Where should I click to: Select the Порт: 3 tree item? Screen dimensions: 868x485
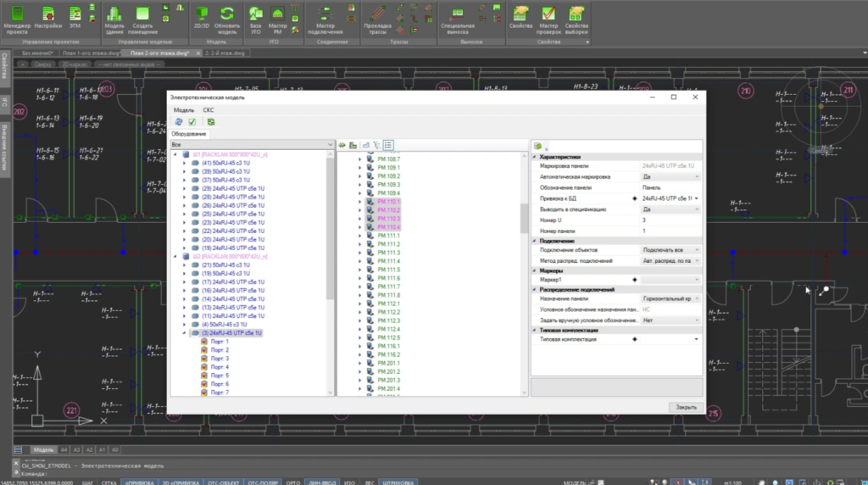point(220,359)
